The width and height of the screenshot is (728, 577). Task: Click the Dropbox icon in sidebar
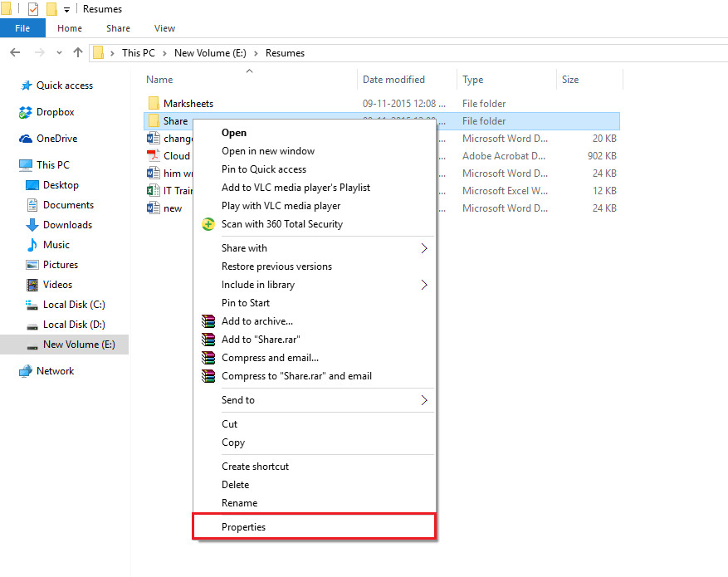tap(26, 112)
